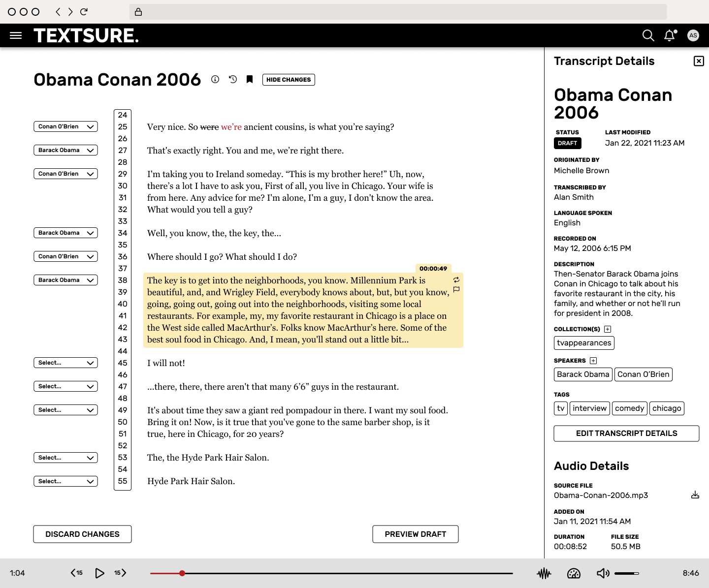Click the 'Michelle Brown' originator name
Viewport: 709px width, 588px height.
581,171
